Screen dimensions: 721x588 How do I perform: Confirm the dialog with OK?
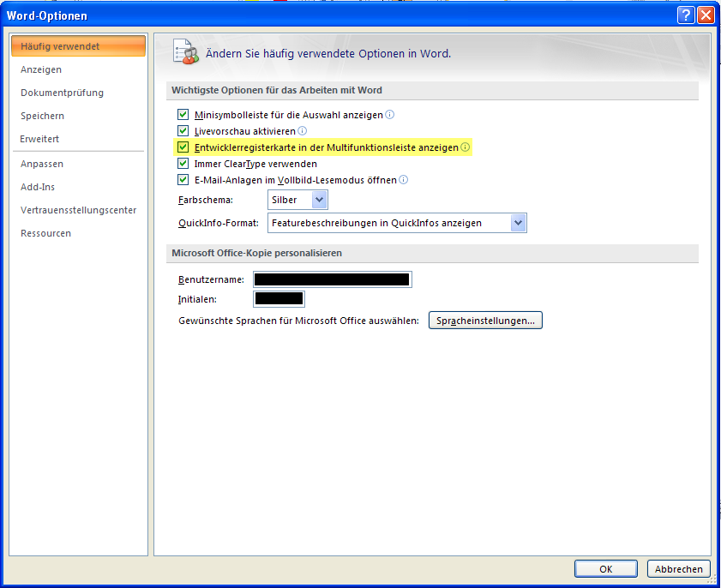coord(605,568)
